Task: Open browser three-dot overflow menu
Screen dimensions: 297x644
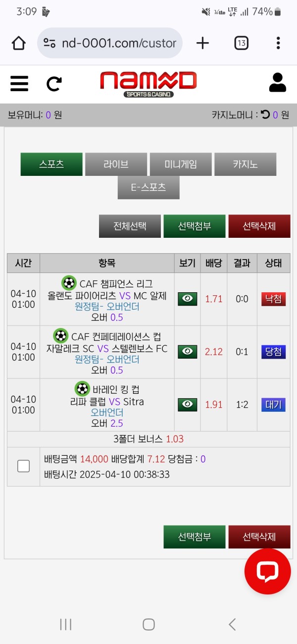Action: [x=278, y=43]
